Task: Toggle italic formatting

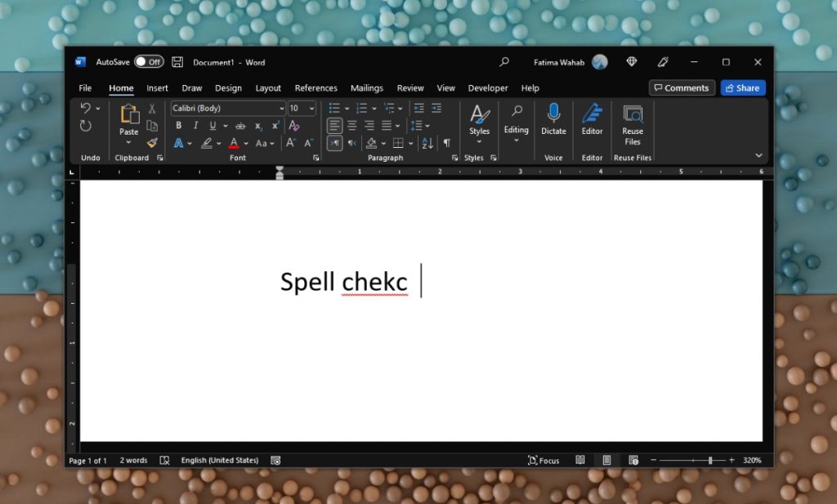Action: coord(195,125)
